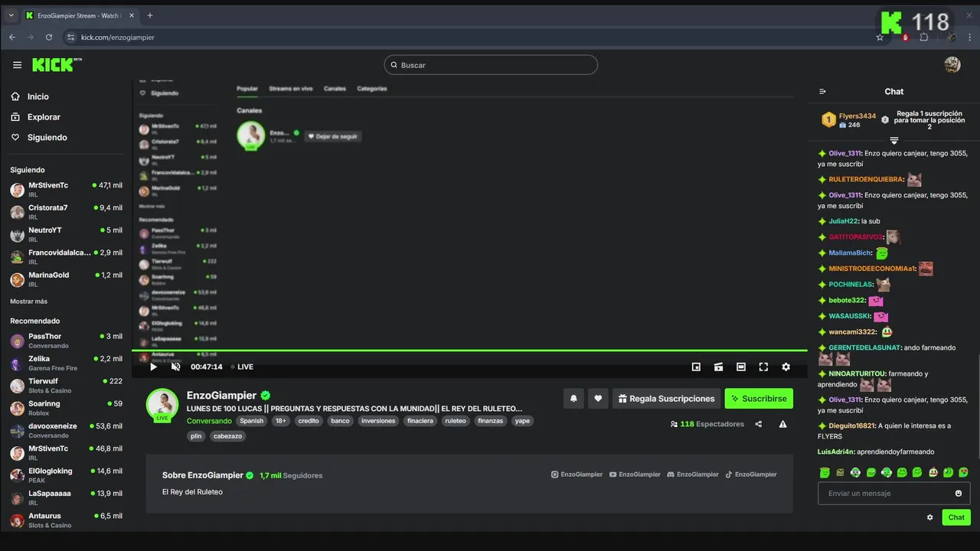Open emoji picker in message box
This screenshot has width=980, height=551.
[x=959, y=493]
